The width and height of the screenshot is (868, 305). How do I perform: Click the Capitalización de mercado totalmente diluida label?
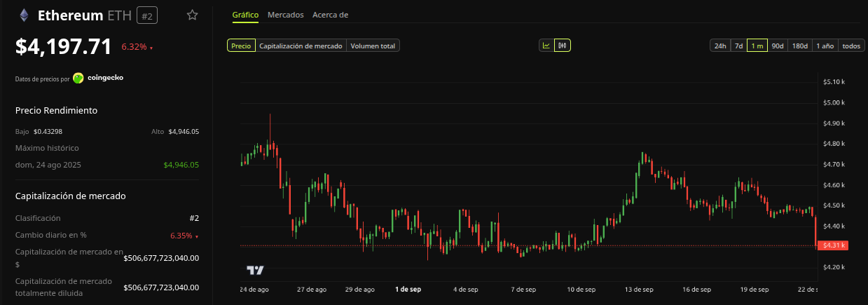(x=64, y=287)
